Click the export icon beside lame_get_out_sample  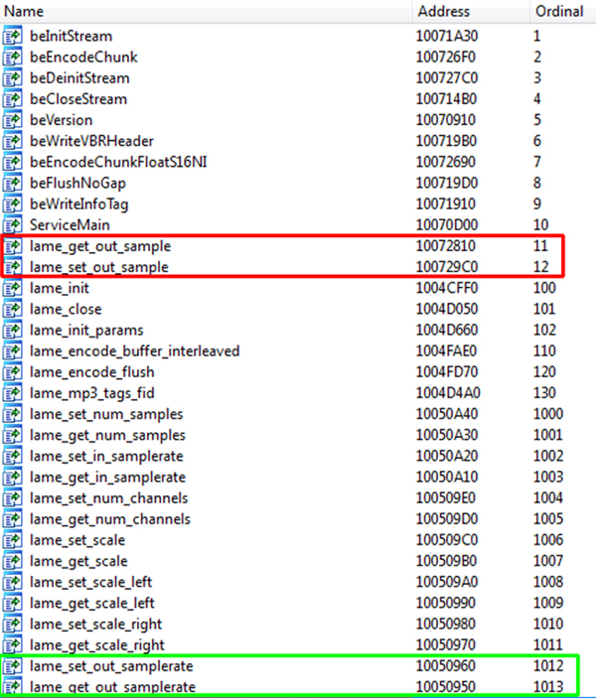point(13,245)
